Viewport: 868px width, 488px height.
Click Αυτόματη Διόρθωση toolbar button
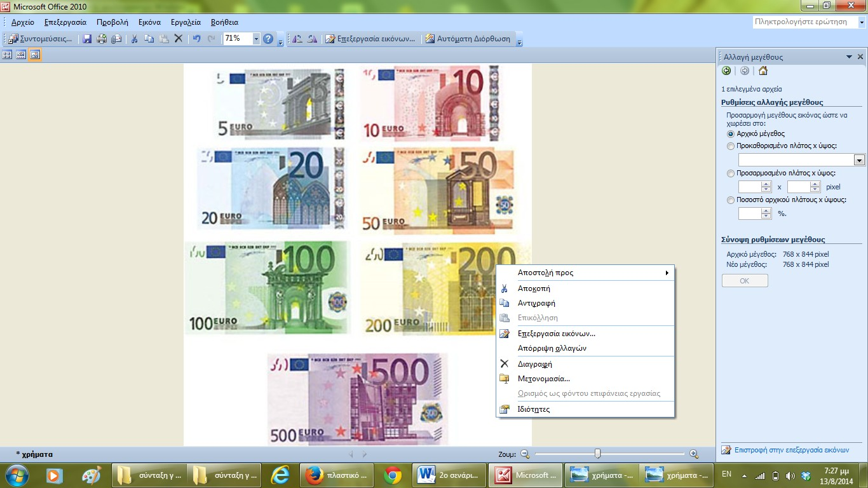tap(468, 39)
